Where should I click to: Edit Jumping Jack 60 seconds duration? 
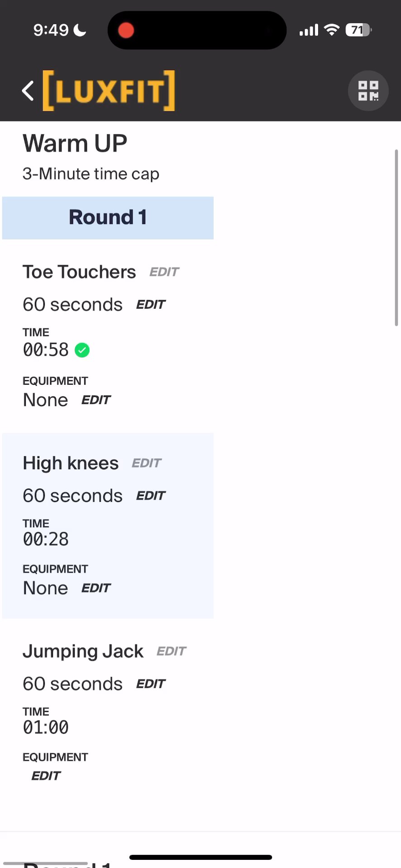[x=151, y=684]
